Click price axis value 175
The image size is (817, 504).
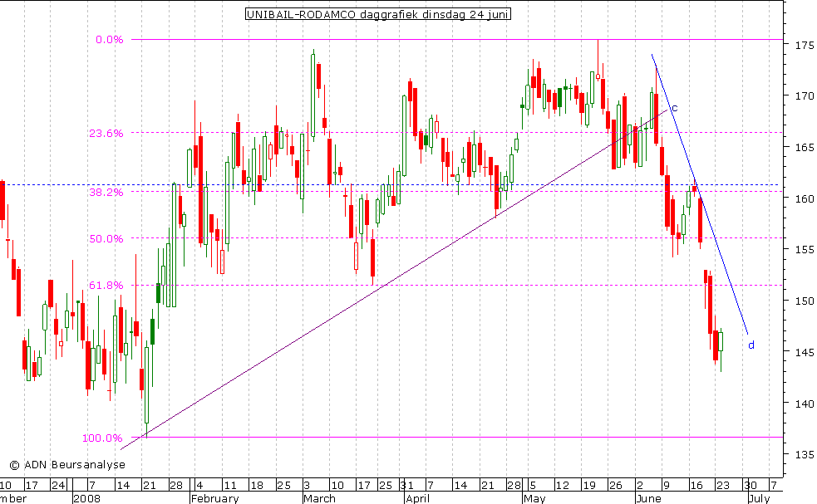pos(805,46)
